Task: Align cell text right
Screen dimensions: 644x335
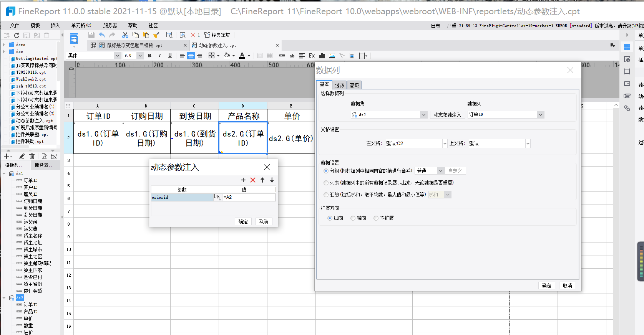Action: click(x=199, y=56)
